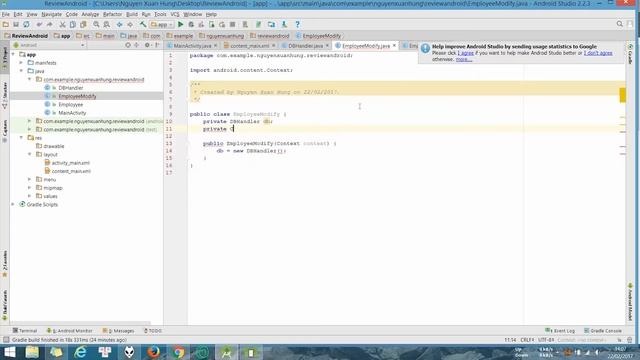Click the Make Project hammer icon
Image resolution: width=640 pixels, height=360 pixels.
(143, 24)
